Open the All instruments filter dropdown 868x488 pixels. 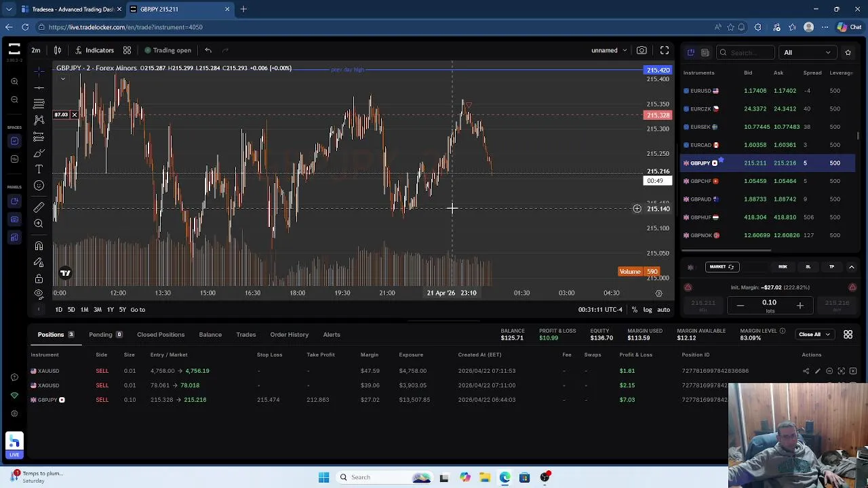point(807,52)
